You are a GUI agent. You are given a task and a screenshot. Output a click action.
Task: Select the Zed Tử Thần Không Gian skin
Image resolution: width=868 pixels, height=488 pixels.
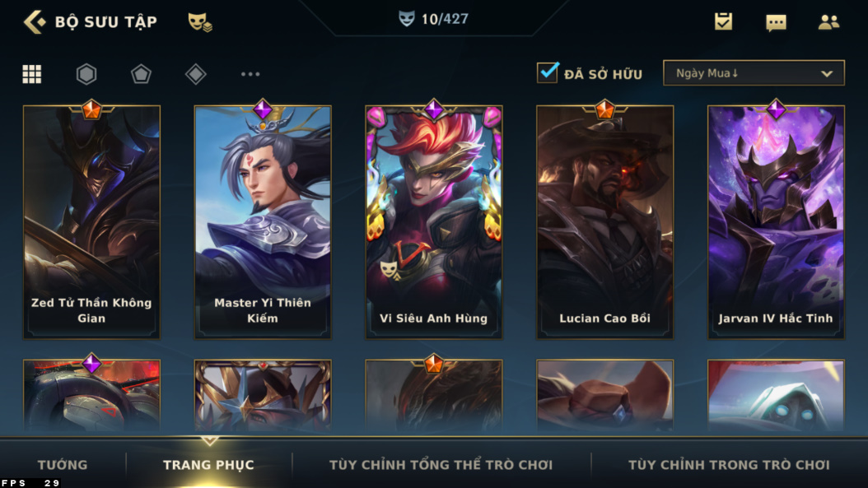pyautogui.click(x=91, y=221)
